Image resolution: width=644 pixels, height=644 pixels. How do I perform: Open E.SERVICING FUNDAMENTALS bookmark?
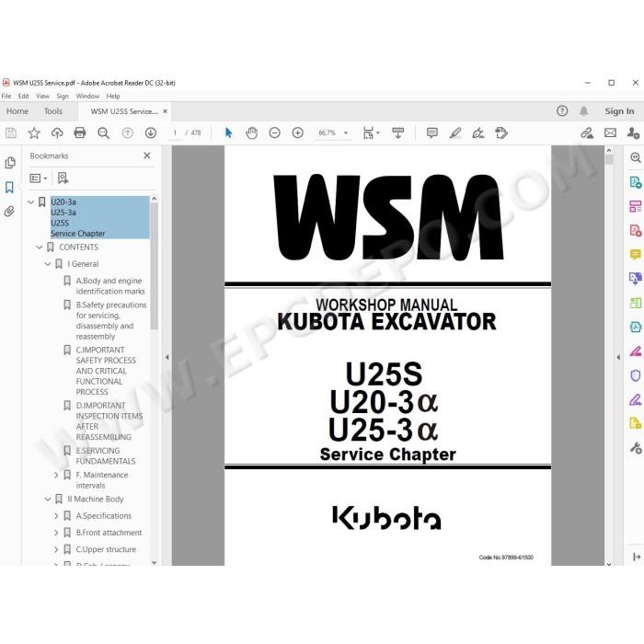click(106, 456)
